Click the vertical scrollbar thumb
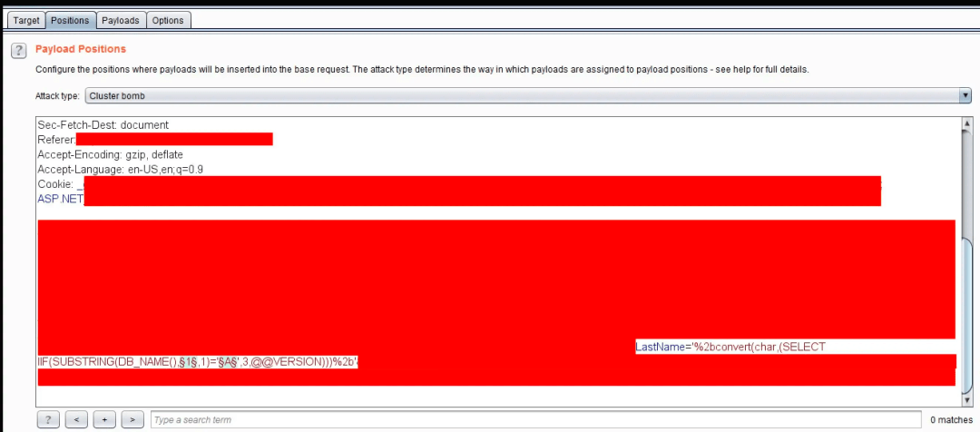Screen dimensions: 980x432 967,312
